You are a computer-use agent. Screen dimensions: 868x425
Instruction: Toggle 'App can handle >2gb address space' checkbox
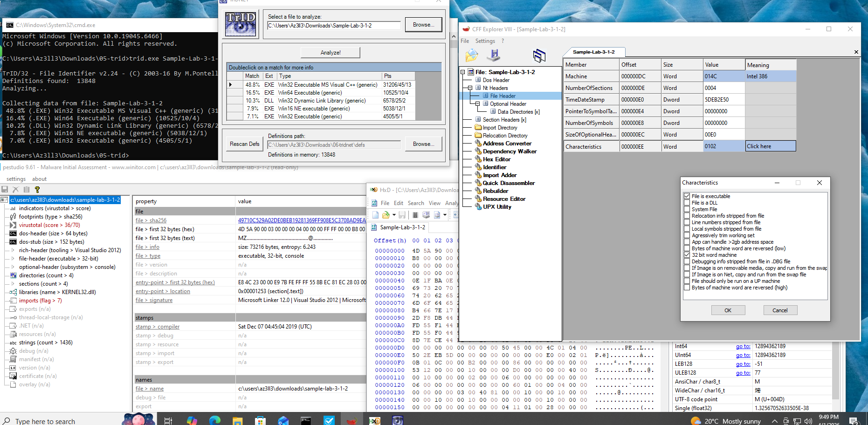click(687, 242)
